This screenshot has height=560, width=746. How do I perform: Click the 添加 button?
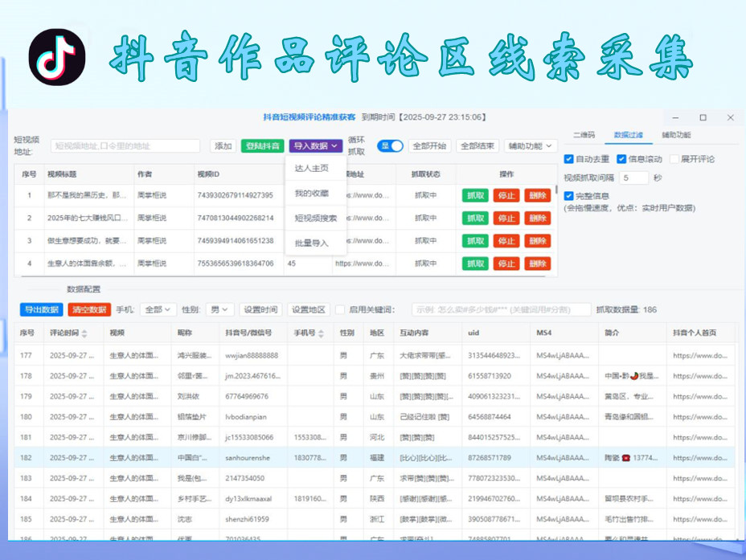point(223,146)
